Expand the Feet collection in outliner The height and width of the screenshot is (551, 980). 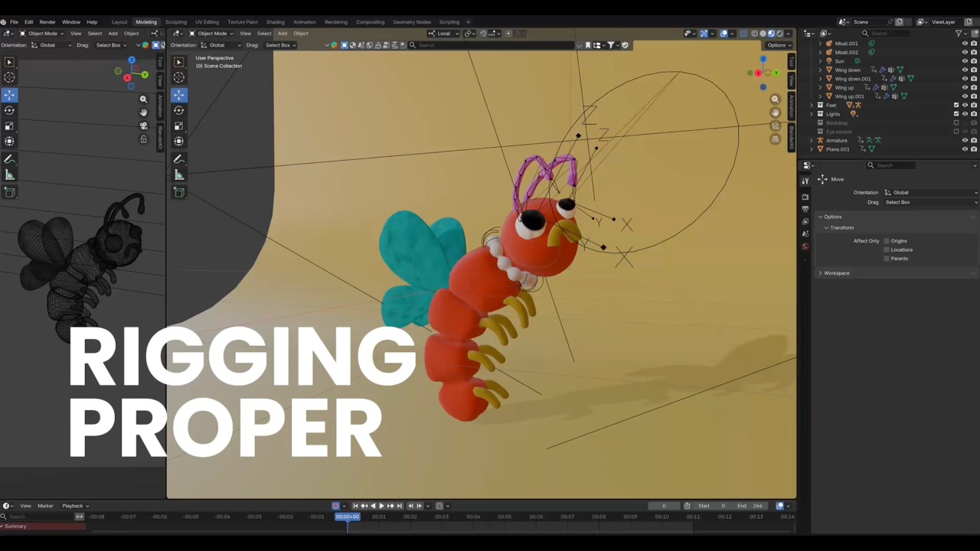(812, 105)
